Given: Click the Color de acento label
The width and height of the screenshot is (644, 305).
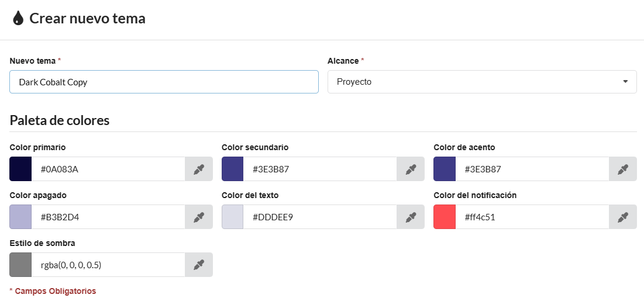Looking at the screenshot, I should point(464,147).
